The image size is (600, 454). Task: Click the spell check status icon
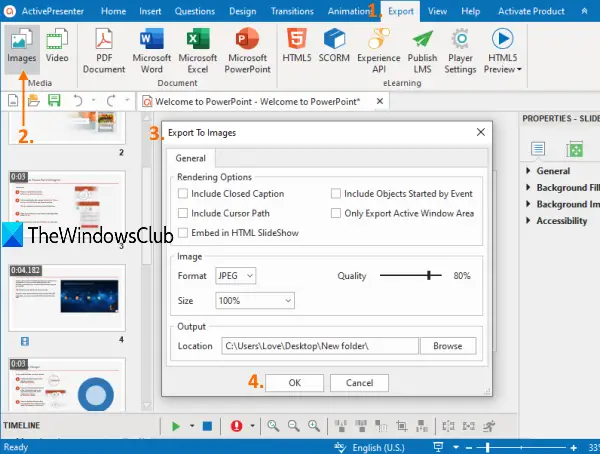340,447
